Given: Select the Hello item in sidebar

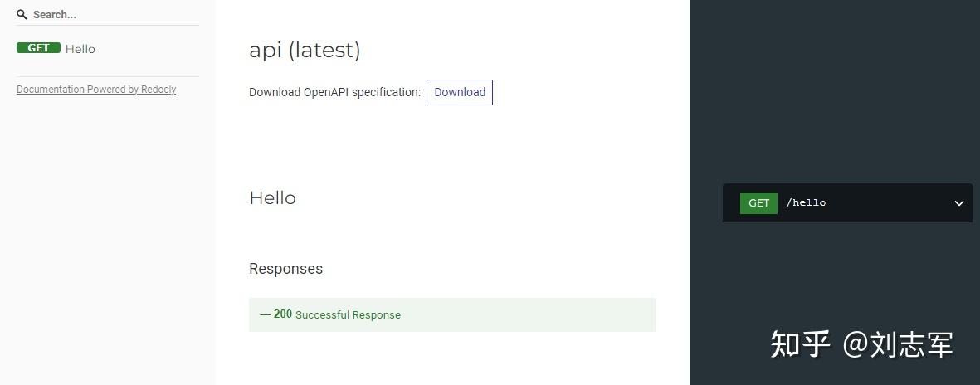Looking at the screenshot, I should (x=80, y=49).
